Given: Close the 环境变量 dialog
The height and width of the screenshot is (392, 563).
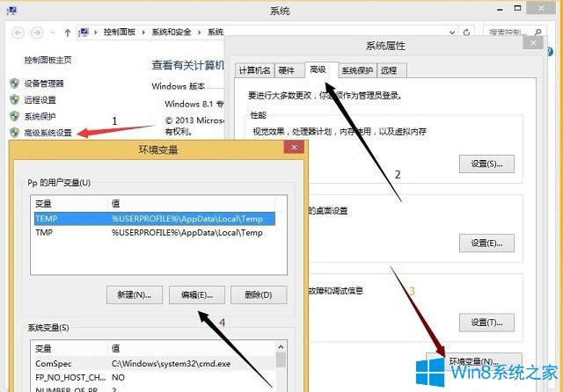Looking at the screenshot, I should click(294, 147).
